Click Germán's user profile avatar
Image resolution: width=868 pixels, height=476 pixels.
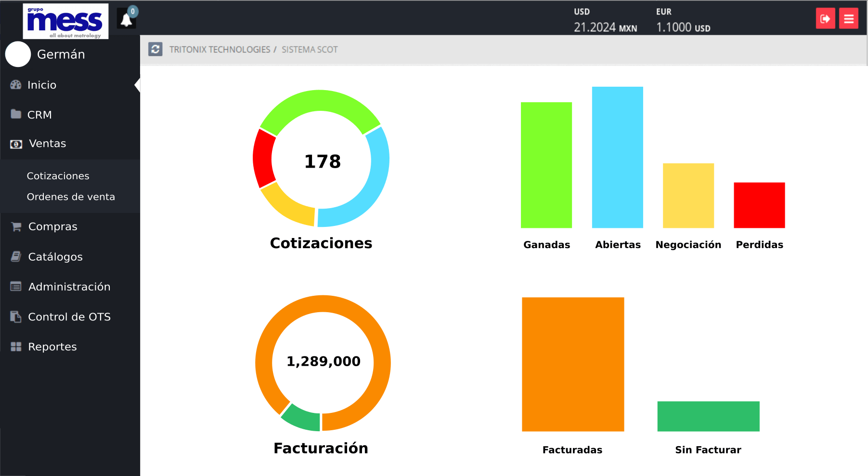coord(18,54)
